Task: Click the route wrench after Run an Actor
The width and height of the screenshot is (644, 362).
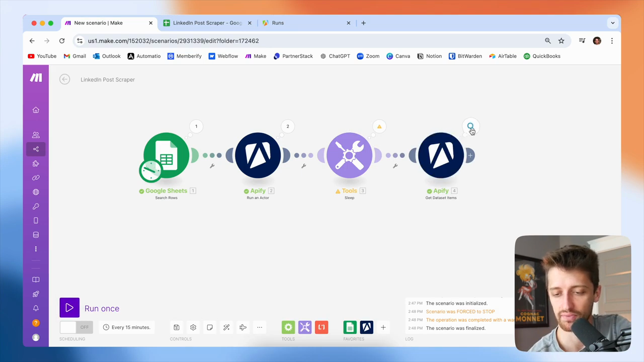Action: (304, 166)
